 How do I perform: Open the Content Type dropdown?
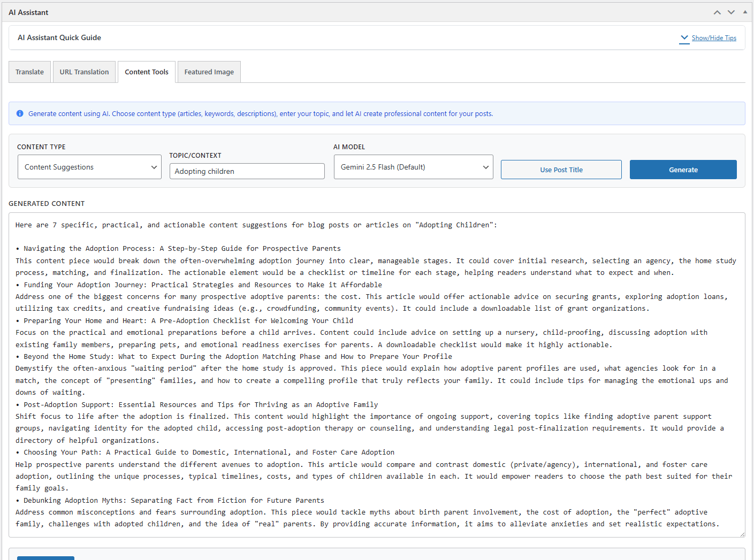(89, 167)
